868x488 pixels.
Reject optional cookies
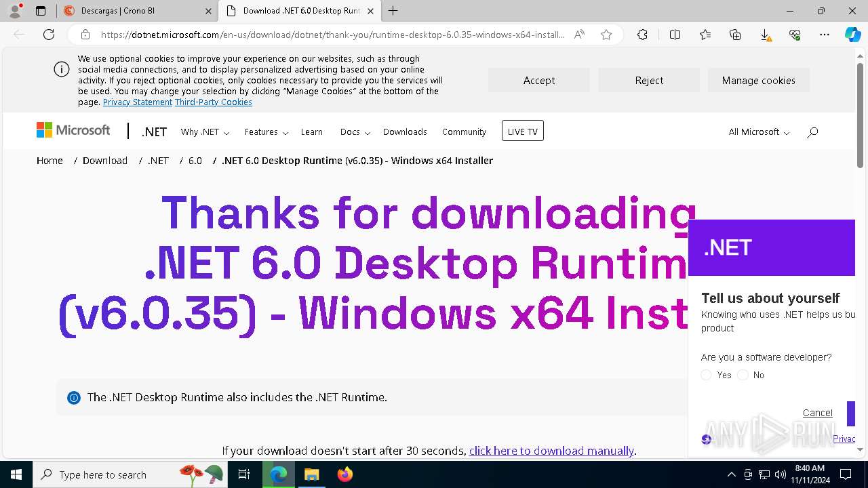tap(649, 80)
